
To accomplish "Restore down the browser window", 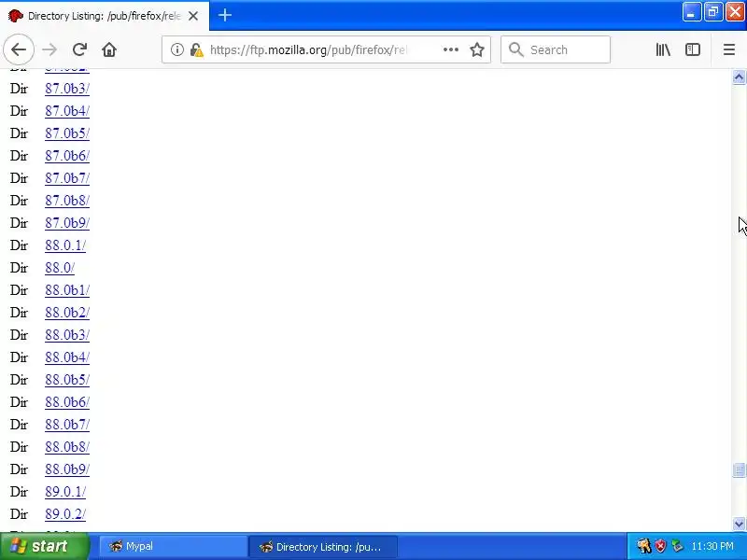I will pos(713,12).
